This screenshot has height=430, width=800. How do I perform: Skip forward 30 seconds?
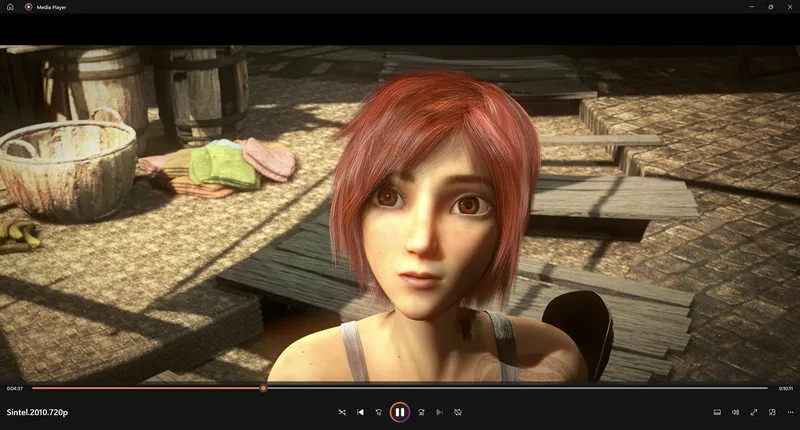(x=421, y=412)
